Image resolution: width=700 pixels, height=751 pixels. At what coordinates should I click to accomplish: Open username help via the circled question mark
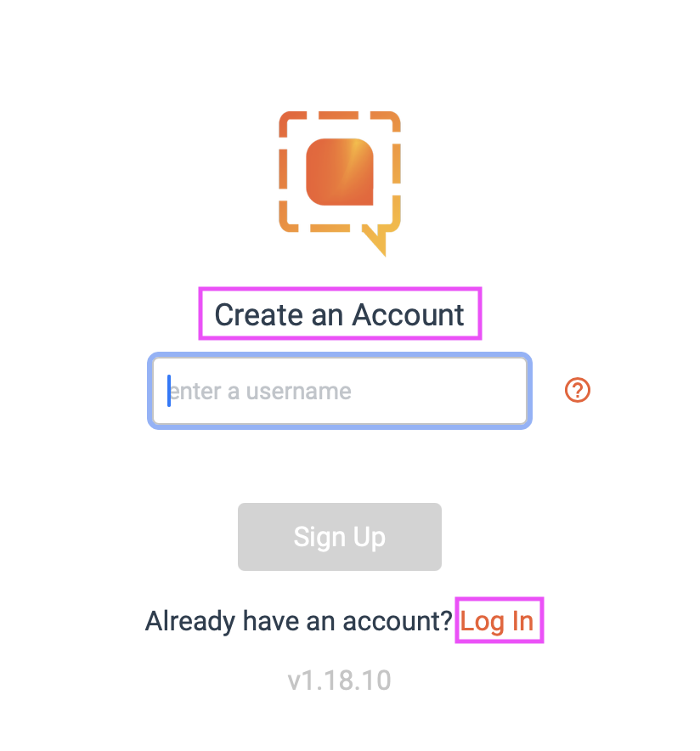pyautogui.click(x=578, y=390)
